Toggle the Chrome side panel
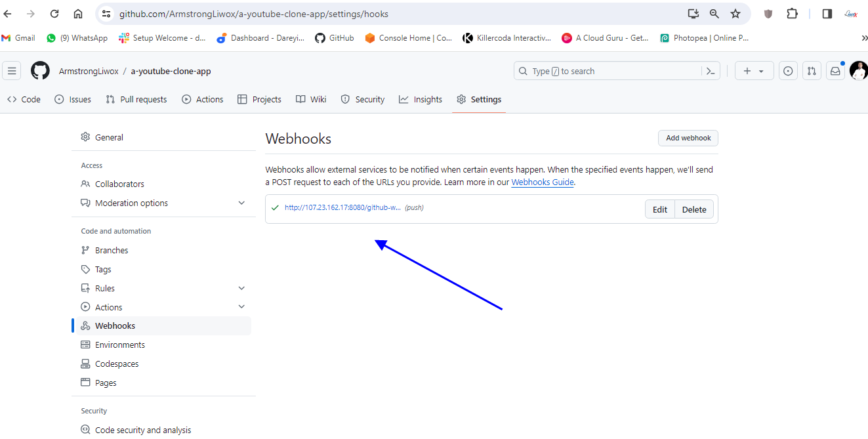 point(827,14)
